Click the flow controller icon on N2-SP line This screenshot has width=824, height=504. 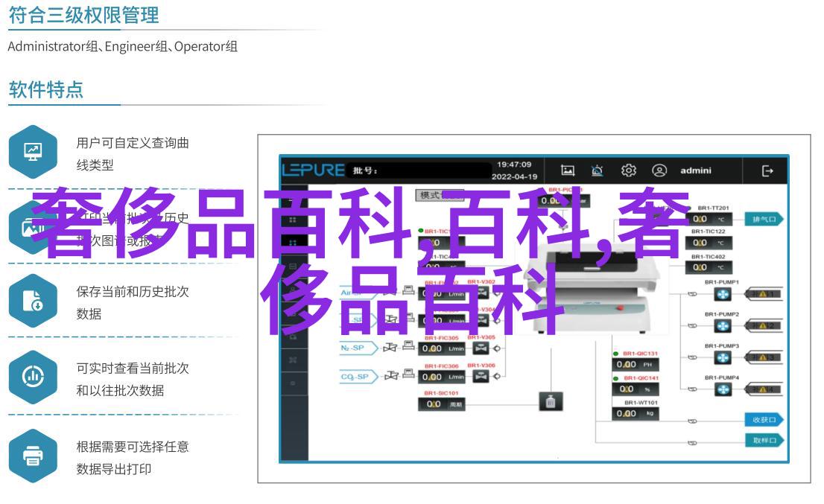point(408,346)
